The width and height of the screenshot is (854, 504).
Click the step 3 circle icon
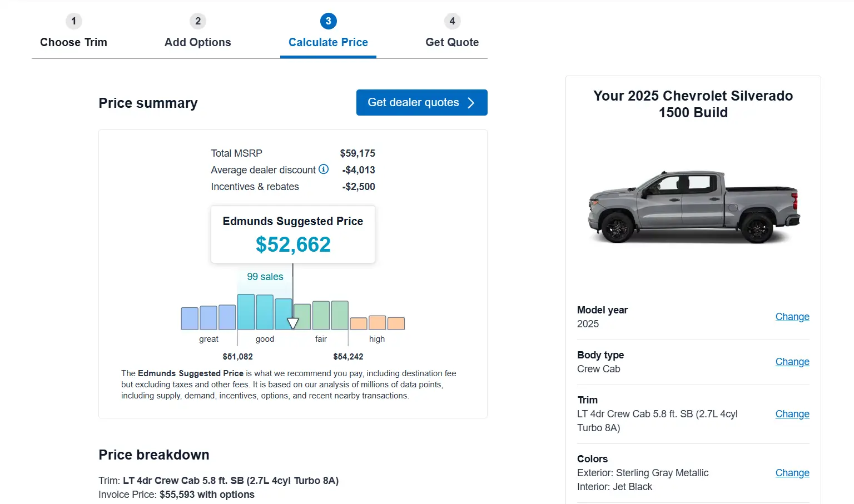[328, 21]
